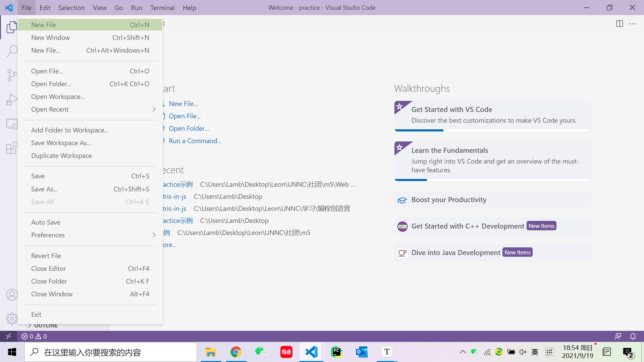Viewport: 644px width, 362px height.
Task: Expand the Open Recent submenu
Action: [x=50, y=109]
